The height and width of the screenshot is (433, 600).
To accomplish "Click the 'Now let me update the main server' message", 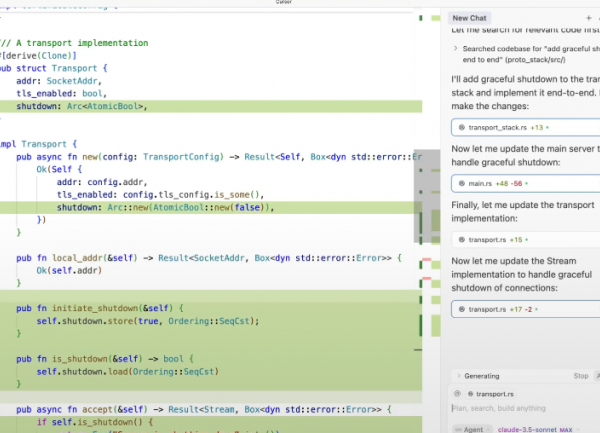I will (x=525, y=155).
